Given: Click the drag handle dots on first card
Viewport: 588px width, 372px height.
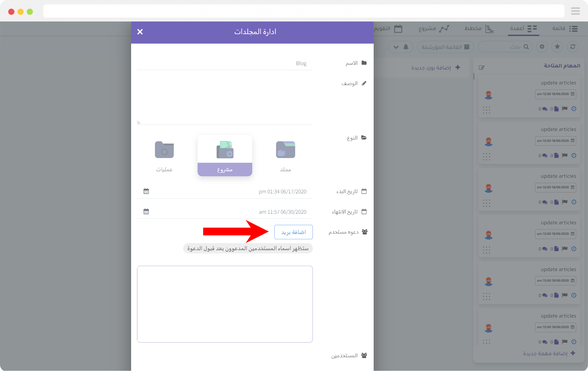Looking at the screenshot, I should (x=487, y=110).
